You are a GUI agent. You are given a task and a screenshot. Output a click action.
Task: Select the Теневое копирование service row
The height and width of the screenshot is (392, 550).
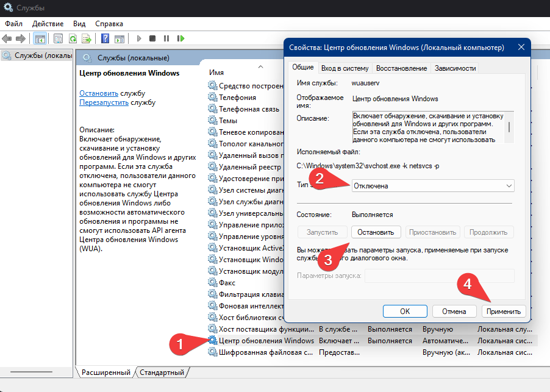[245, 132]
